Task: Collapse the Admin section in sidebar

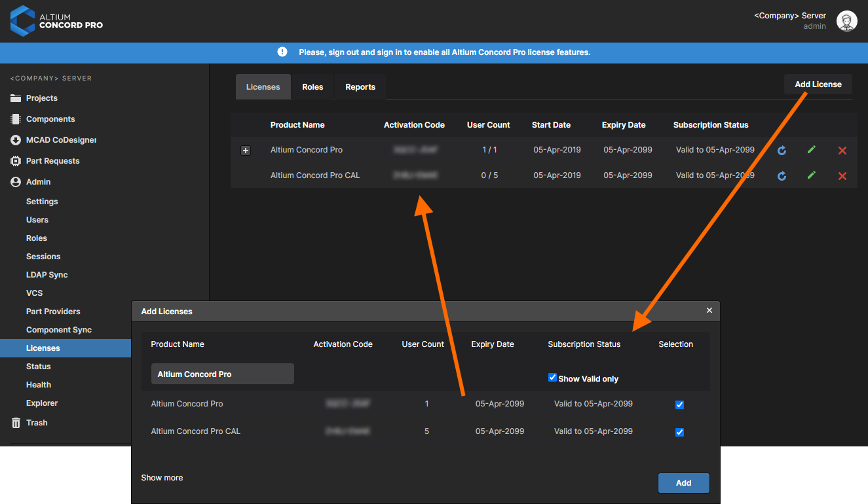Action: point(38,182)
